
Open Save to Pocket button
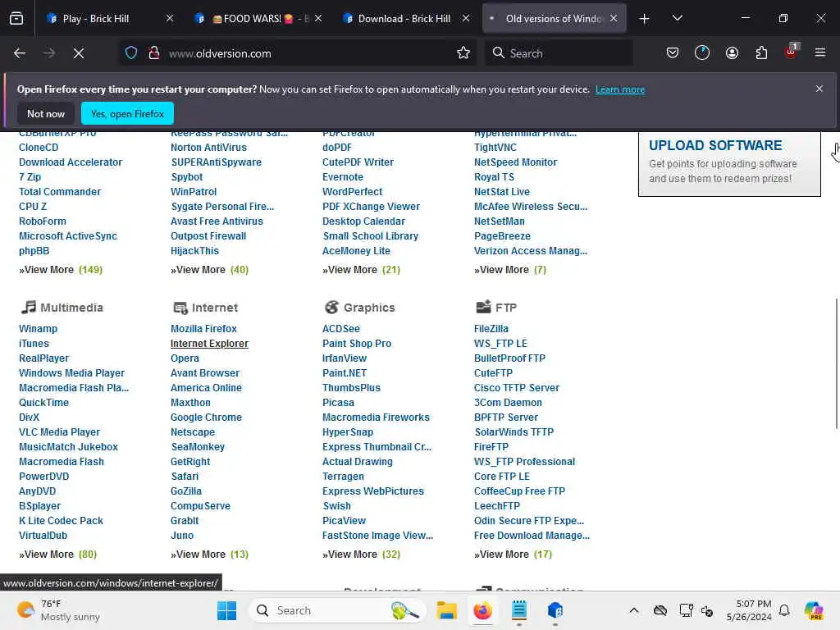tap(673, 53)
